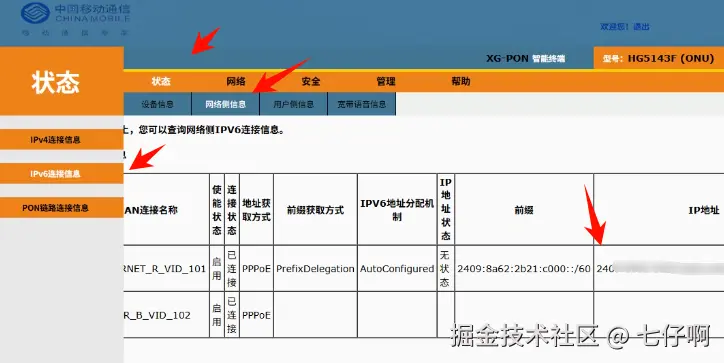The image size is (724, 363).
Task: Click PPPoE in the VID_102 row
Action: (256, 315)
